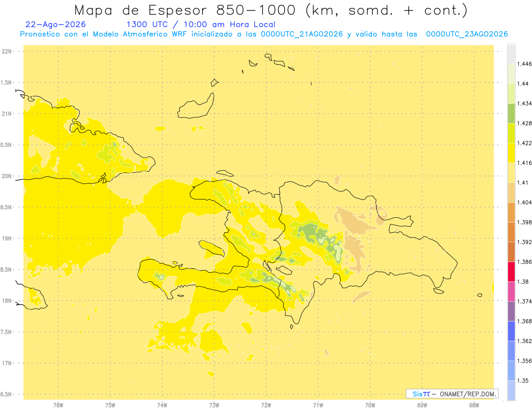
Task: Select the legend value '1.398'
Action: tap(524, 222)
